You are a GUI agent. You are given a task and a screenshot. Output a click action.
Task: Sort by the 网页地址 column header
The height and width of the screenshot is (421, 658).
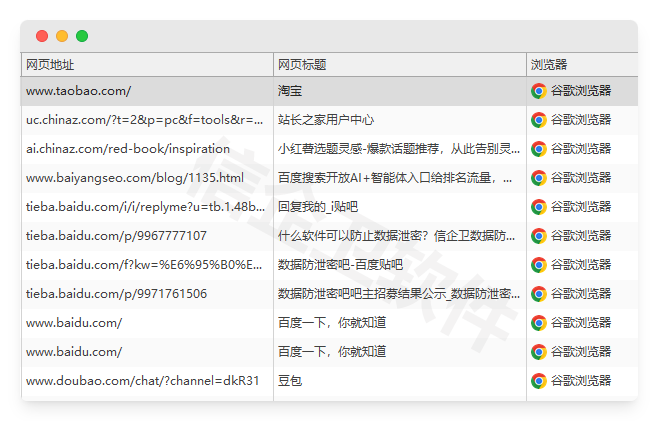[50, 65]
